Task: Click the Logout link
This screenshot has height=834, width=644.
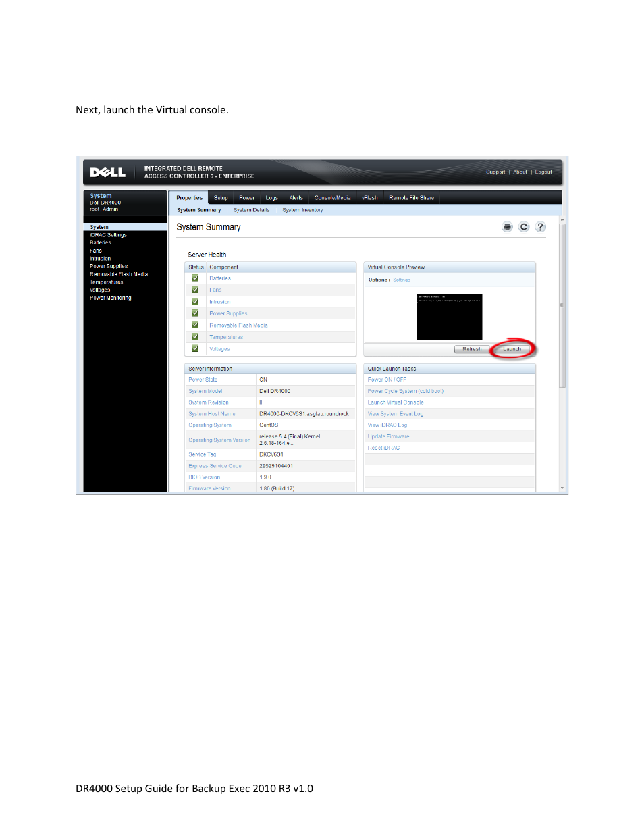Action: point(543,172)
